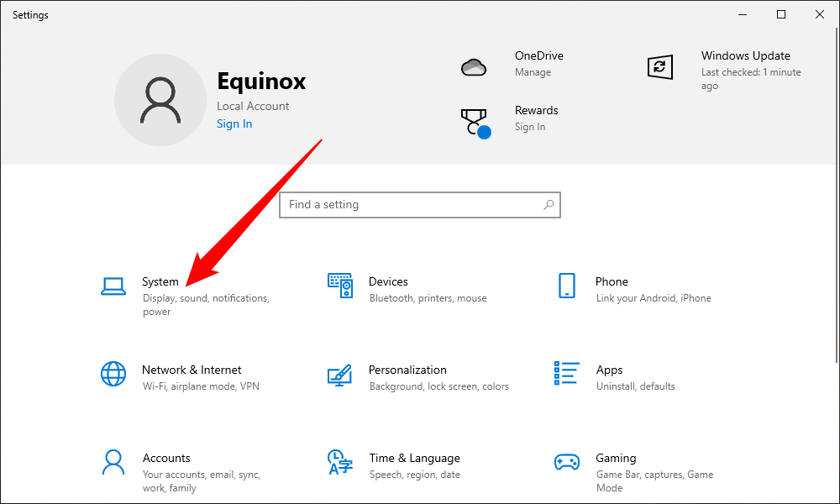Open the Phone settings label

[x=612, y=281]
